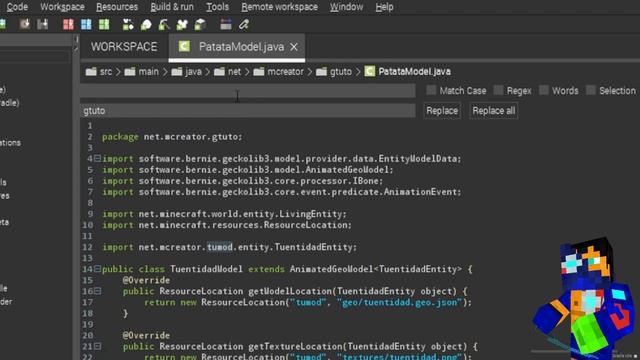Screen dimensions: 640x360
Task: Click the green blocks-with-arrows toolbar icon
Action: tap(128, 24)
